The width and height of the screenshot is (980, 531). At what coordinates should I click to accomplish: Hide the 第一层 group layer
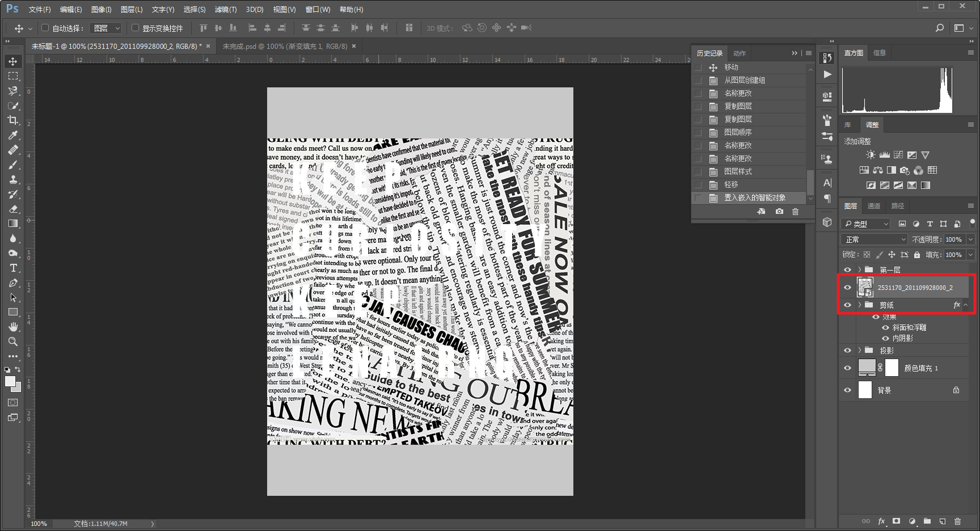click(x=847, y=270)
